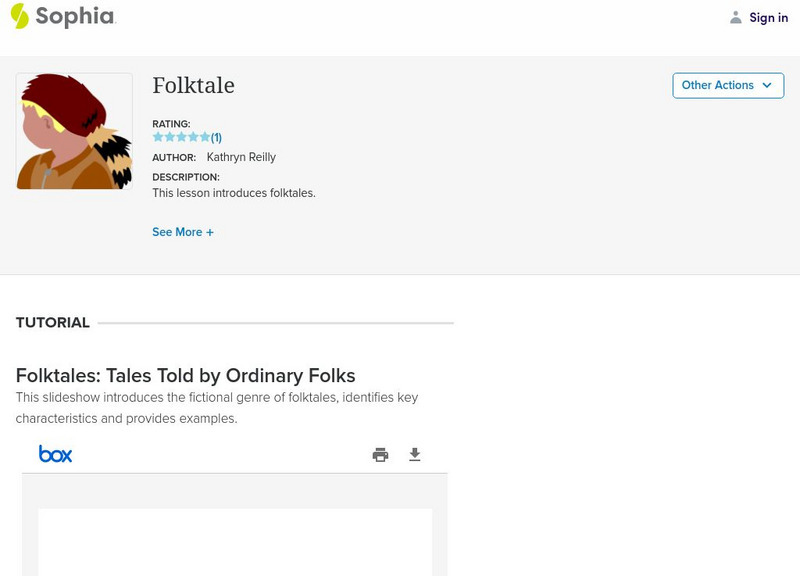Screen dimensions: 800x576
Task: Click the Folktale lesson thumbnail image
Action: click(74, 131)
